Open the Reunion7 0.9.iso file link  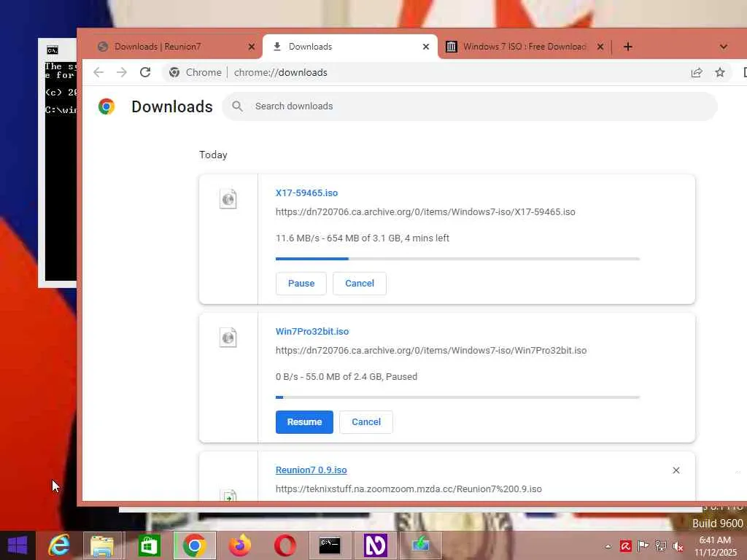tap(311, 470)
